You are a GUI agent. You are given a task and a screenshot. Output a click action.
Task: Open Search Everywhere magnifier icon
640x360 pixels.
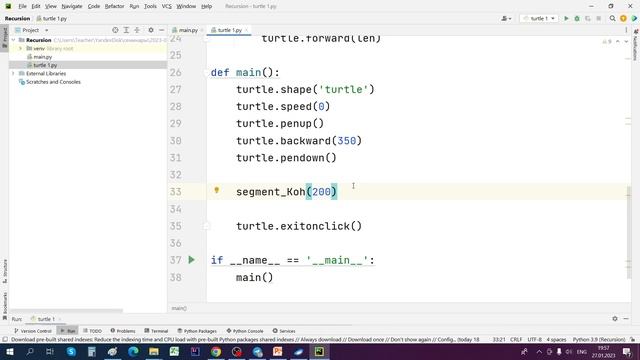(x=612, y=18)
